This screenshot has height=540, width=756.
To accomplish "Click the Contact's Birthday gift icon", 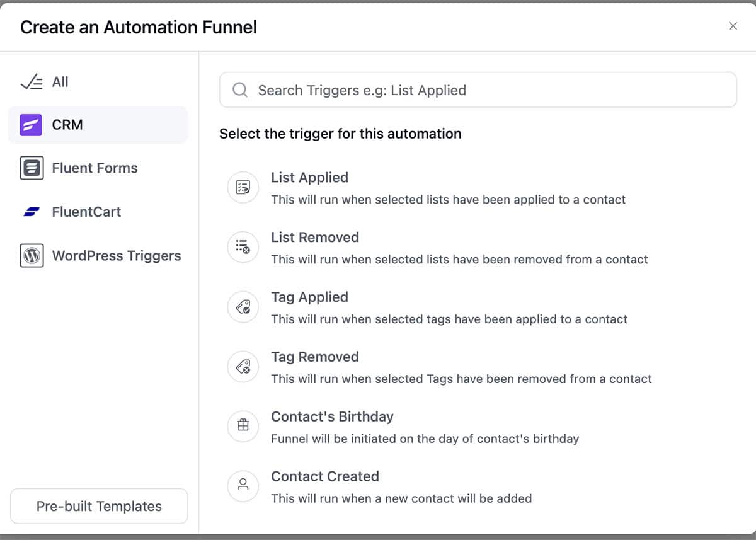I will click(243, 426).
